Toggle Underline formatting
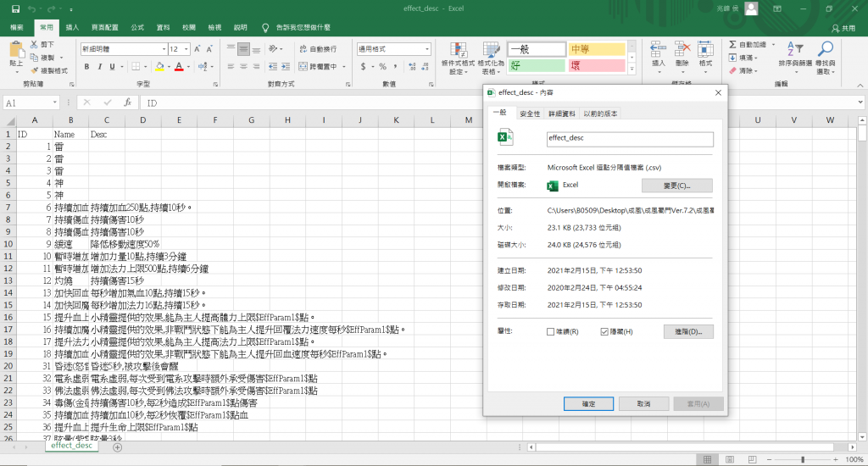This screenshot has width=868, height=466. tap(113, 66)
